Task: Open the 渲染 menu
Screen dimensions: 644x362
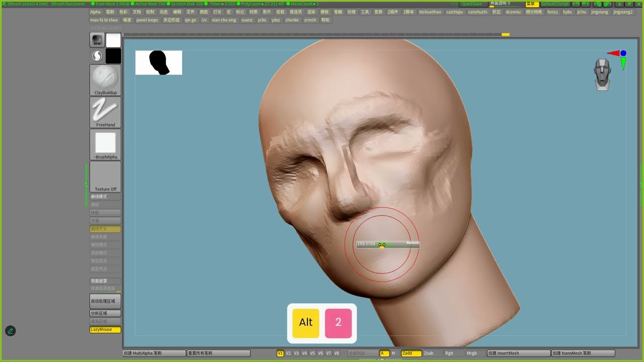Action: (311, 12)
